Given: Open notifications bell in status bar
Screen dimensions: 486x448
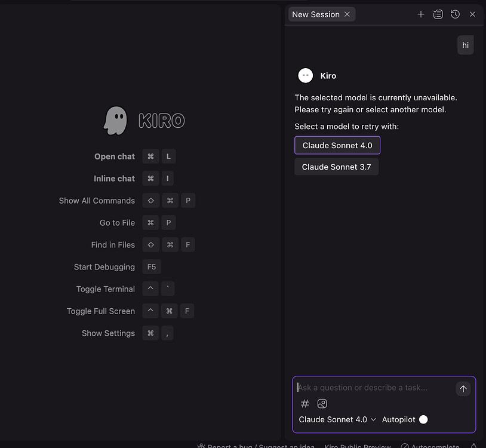Looking at the screenshot, I should coord(473,446).
